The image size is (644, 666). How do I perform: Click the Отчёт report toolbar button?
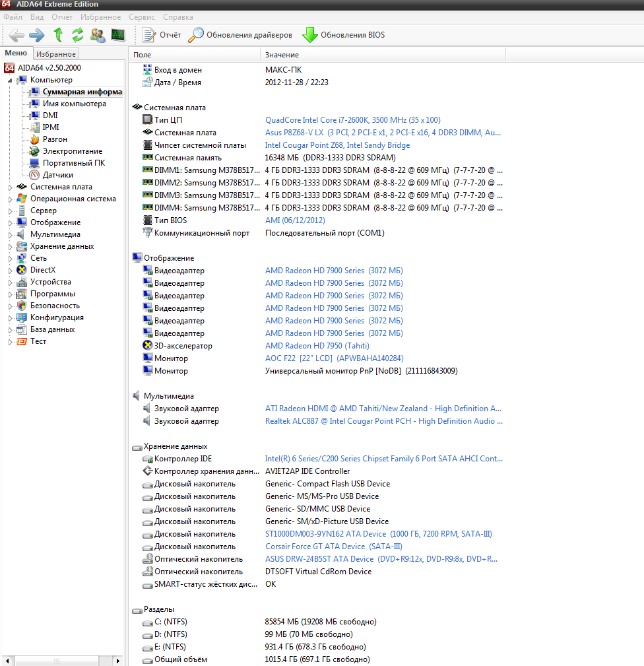[x=161, y=35]
